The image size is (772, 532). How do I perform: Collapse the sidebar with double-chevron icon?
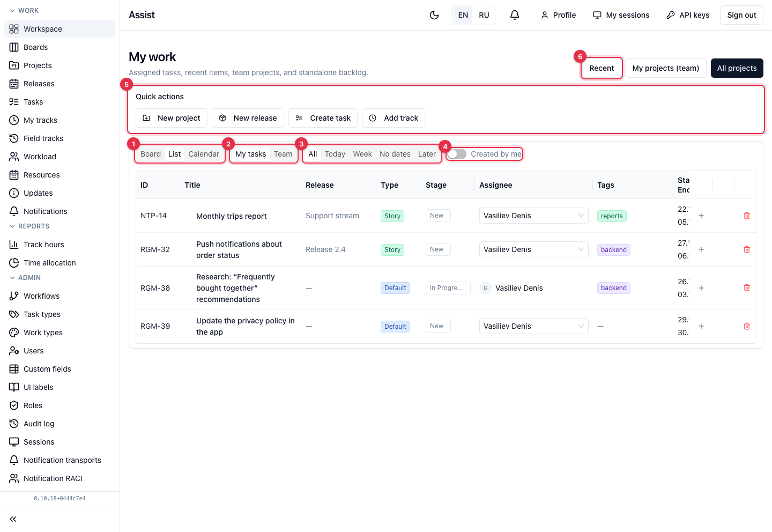tap(13, 519)
